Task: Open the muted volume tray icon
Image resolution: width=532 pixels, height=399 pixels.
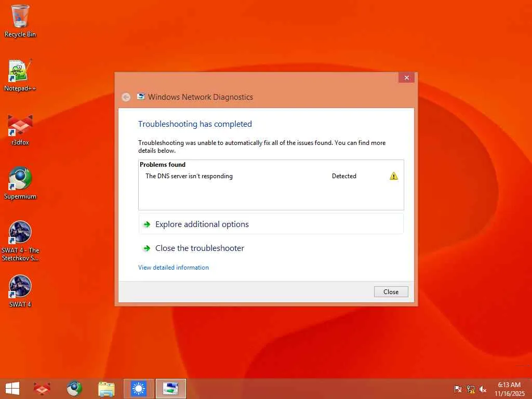Action: point(483,389)
